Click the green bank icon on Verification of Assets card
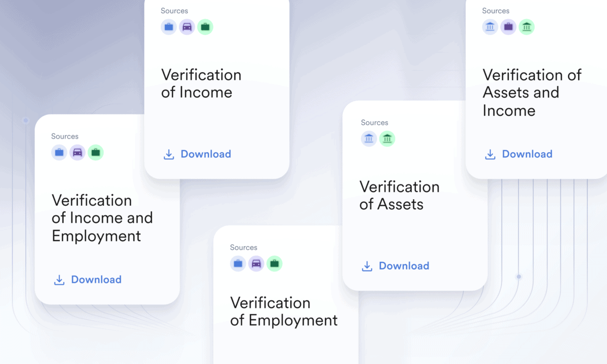Viewport: 607px width, 364px height. point(387,139)
